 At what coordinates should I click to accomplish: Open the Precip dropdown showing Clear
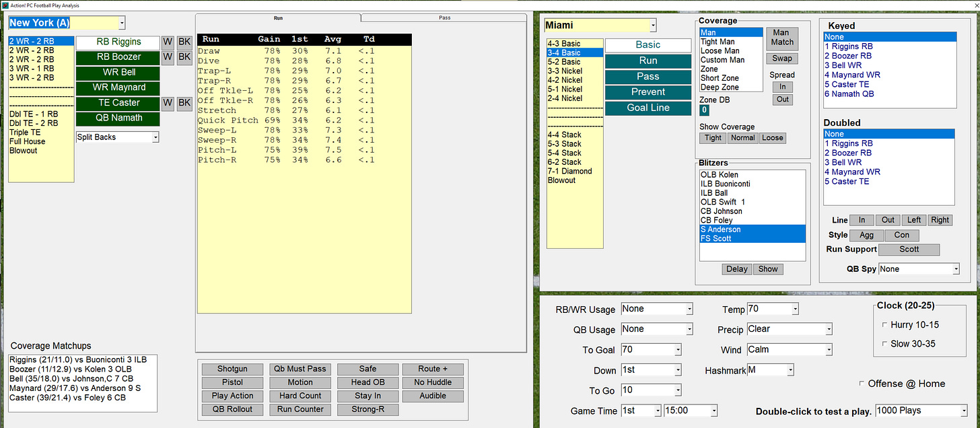click(x=829, y=329)
